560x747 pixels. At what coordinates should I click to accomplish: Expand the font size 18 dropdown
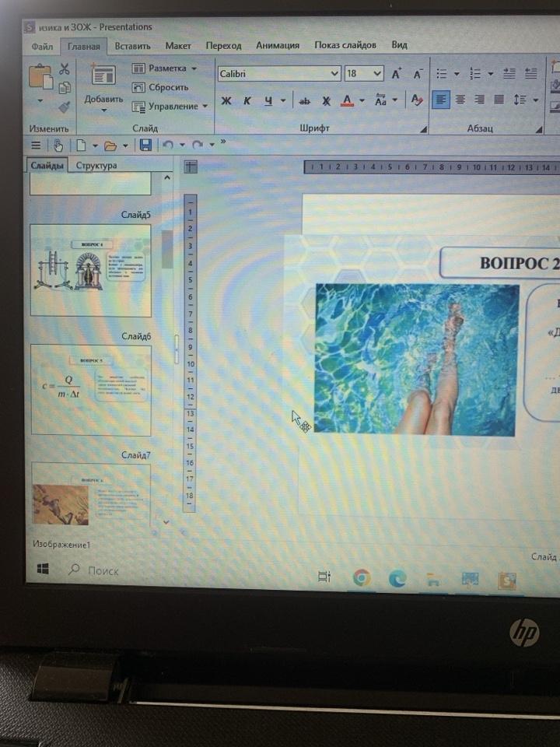pyautogui.click(x=377, y=74)
